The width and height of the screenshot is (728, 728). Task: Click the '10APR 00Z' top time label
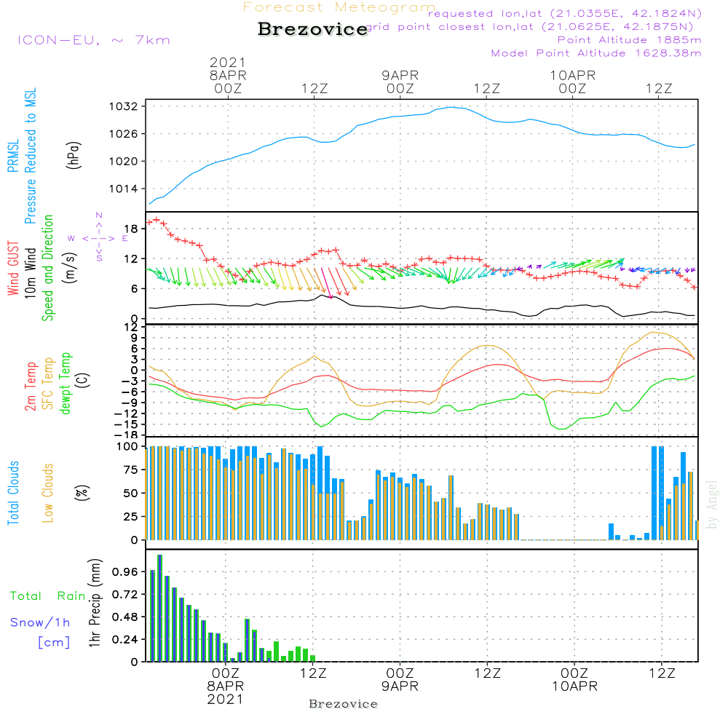pos(572,82)
